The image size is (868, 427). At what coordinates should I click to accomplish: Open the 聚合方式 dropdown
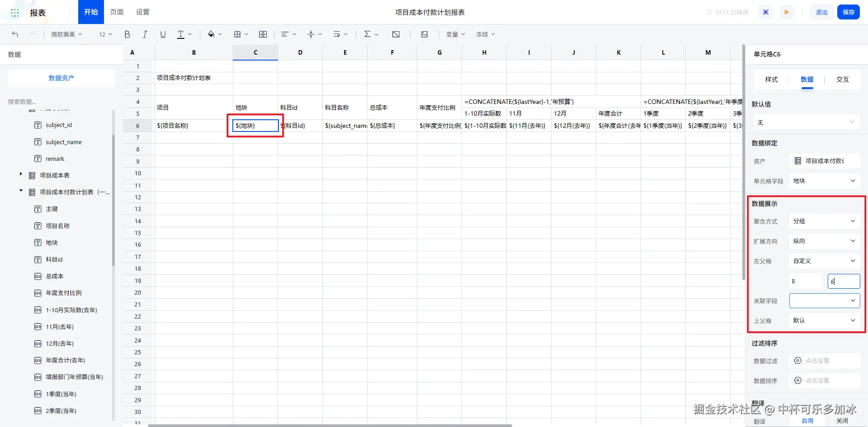coord(825,221)
